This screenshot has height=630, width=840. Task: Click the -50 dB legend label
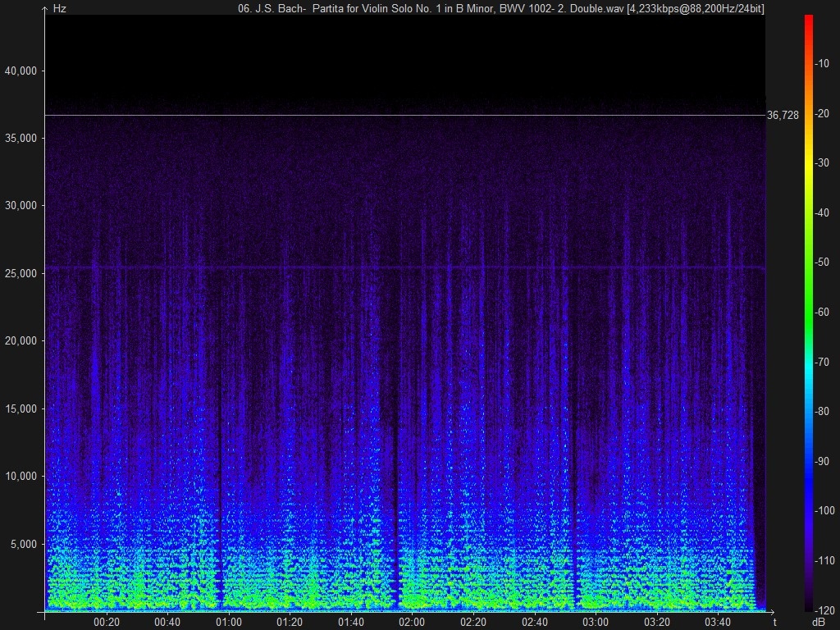point(822,262)
